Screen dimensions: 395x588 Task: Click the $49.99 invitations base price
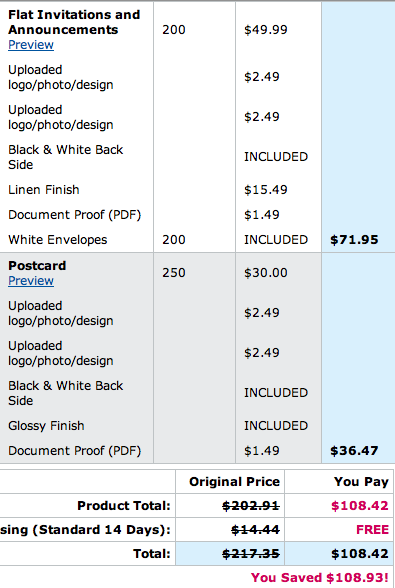(x=266, y=30)
